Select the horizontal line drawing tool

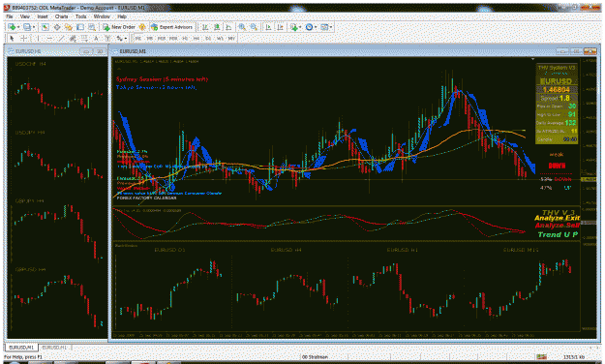49,38
